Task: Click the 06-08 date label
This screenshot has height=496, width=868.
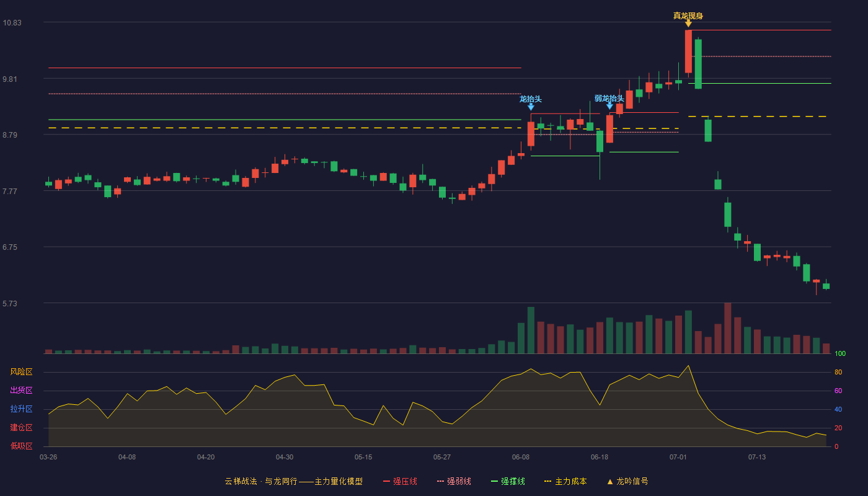Action: (x=521, y=457)
